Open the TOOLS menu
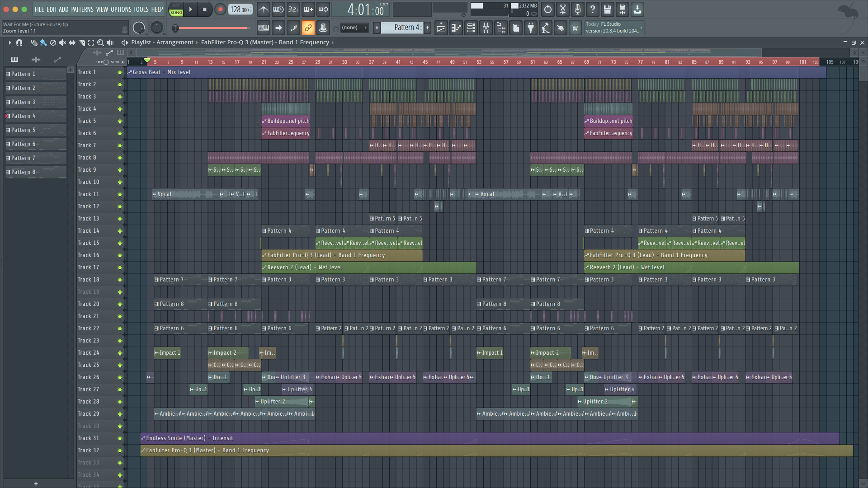The width and height of the screenshot is (868, 488). (141, 9)
